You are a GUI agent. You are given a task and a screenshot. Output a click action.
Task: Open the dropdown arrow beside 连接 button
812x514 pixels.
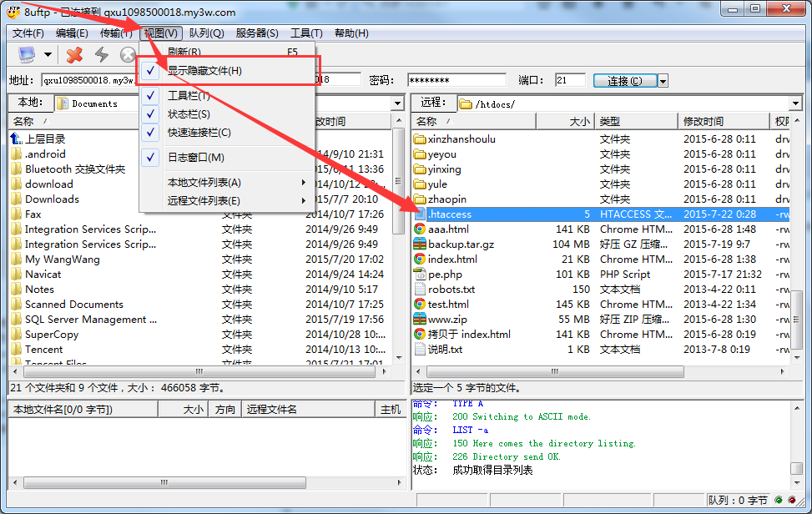[663, 81]
